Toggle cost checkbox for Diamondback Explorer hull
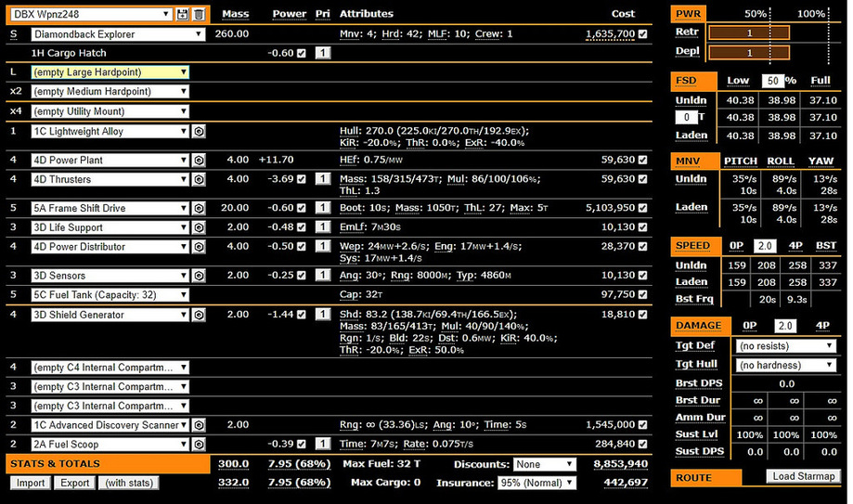This screenshot has width=853, height=504. tap(643, 34)
